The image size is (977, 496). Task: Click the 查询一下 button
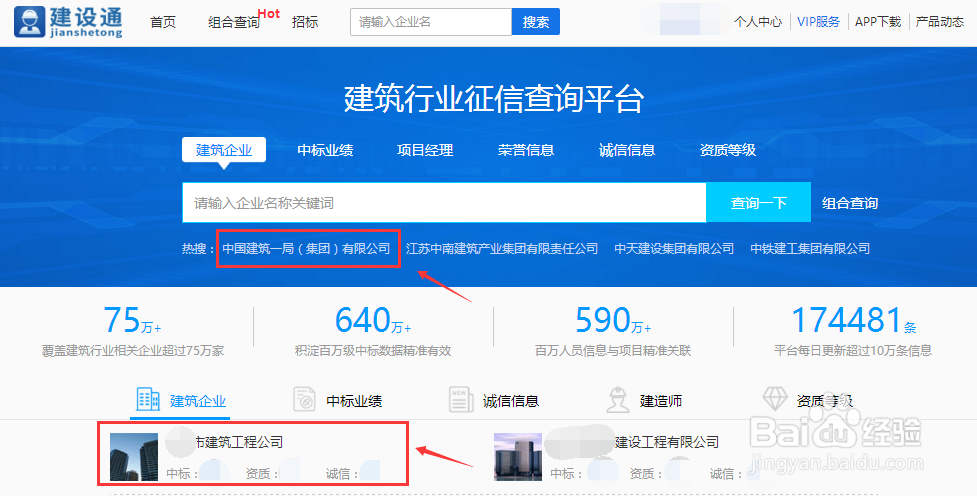(x=758, y=203)
